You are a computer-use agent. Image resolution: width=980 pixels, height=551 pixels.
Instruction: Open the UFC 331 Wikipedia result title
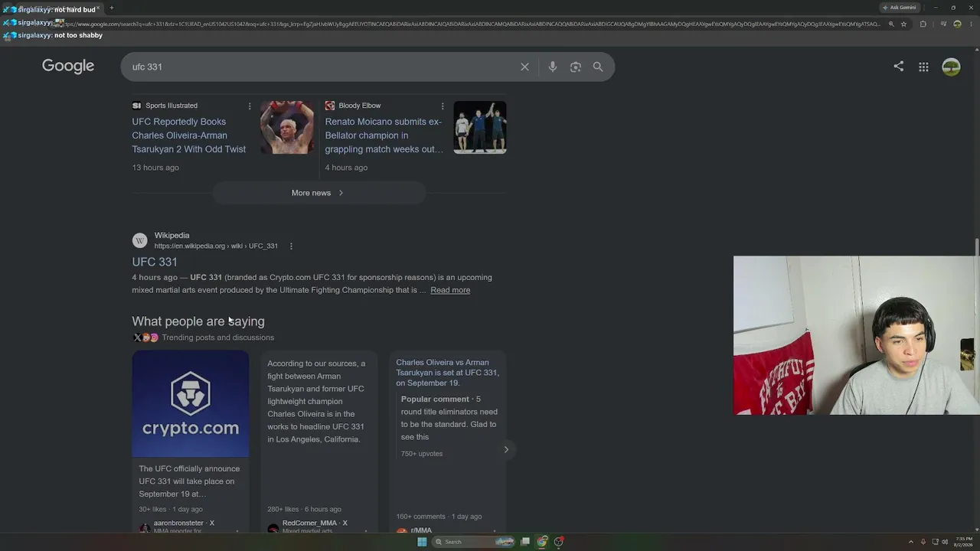click(x=155, y=262)
